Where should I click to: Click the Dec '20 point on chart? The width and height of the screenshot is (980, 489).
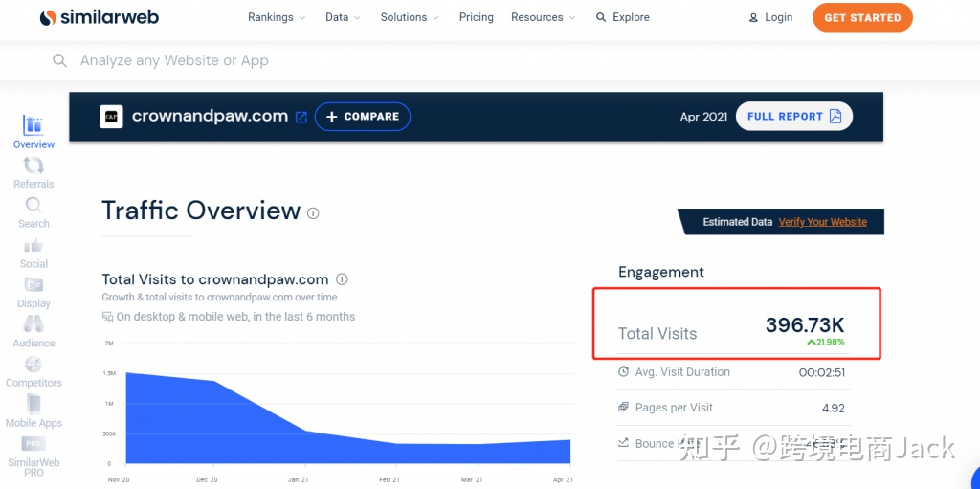(214, 381)
